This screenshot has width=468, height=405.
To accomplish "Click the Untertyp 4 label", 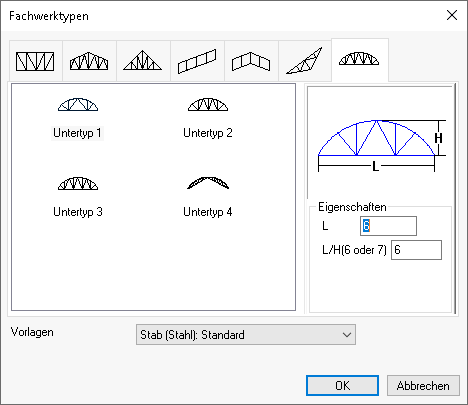I will tap(208, 212).
